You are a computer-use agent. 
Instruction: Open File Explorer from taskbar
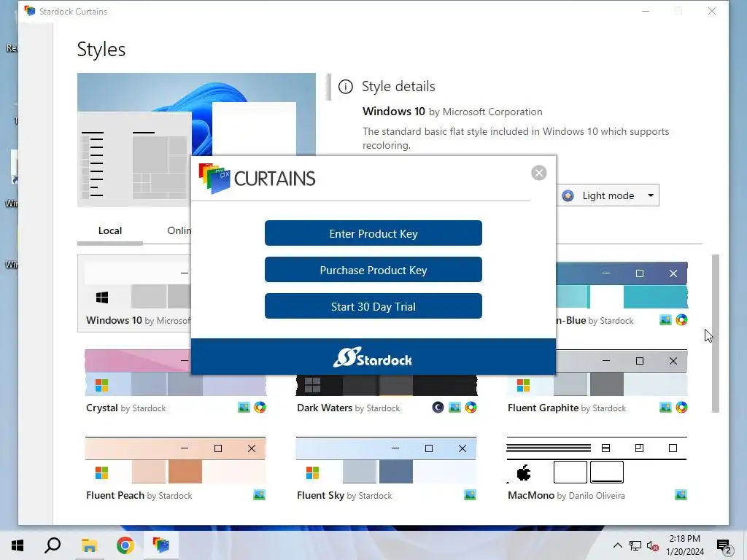click(89, 545)
